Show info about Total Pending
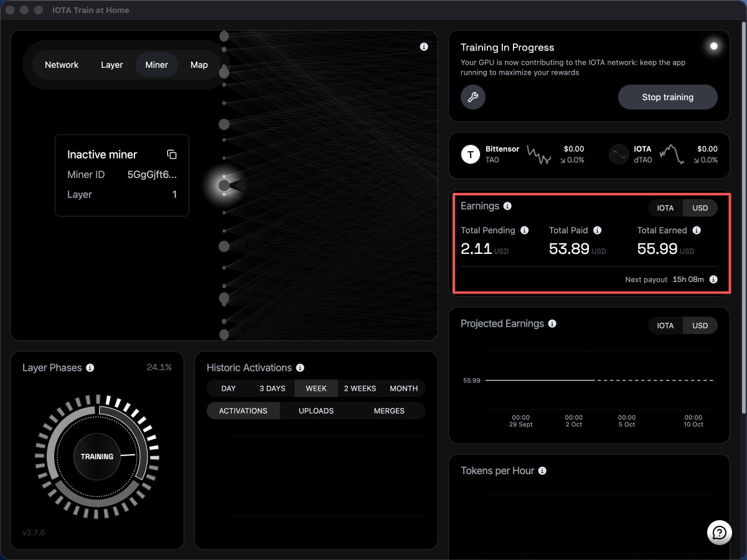The height and width of the screenshot is (560, 747). pyautogui.click(x=524, y=230)
